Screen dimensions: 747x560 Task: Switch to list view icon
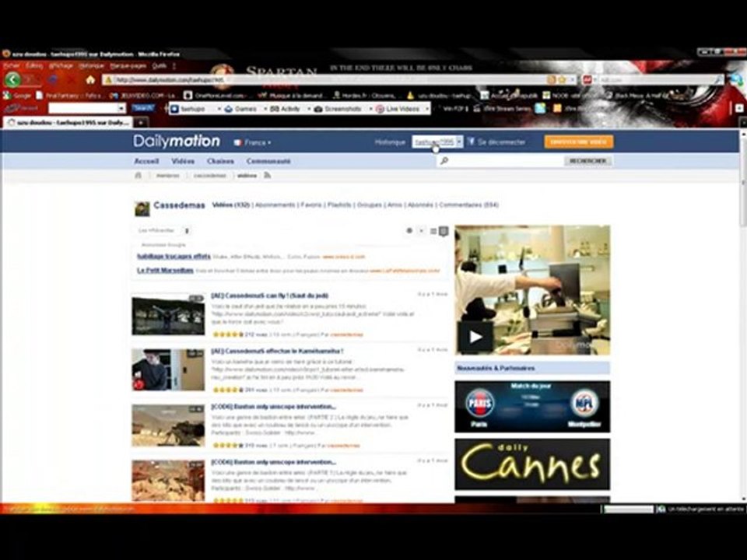(433, 232)
